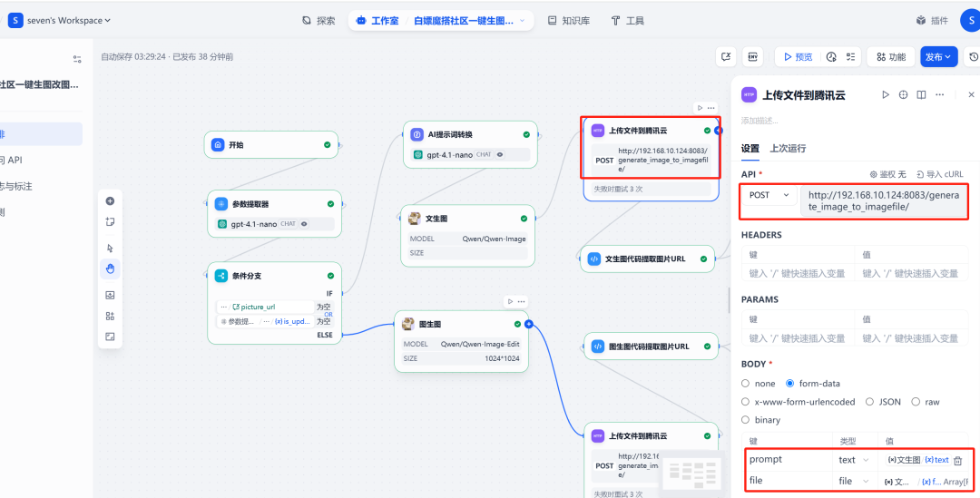This screenshot has width=980, height=498.
Task: Click the 鉴权 无 authorization link
Action: pos(888,174)
